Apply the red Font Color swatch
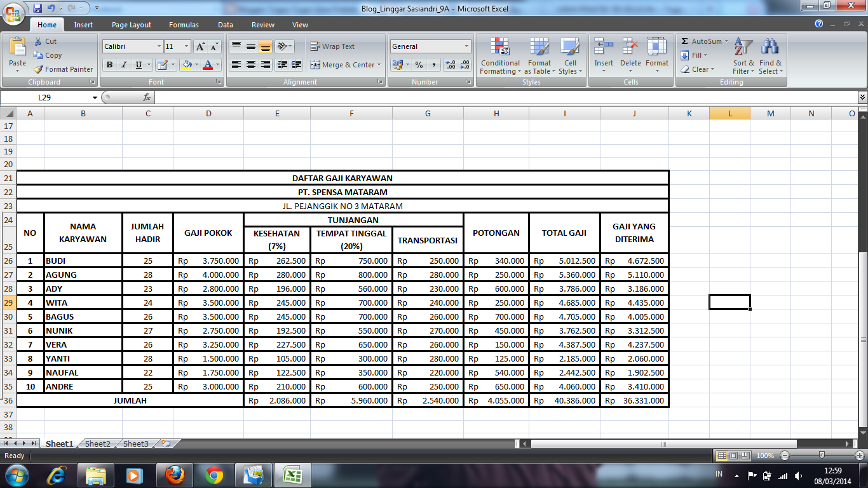Viewport: 868px width, 488px height. pyautogui.click(x=207, y=65)
